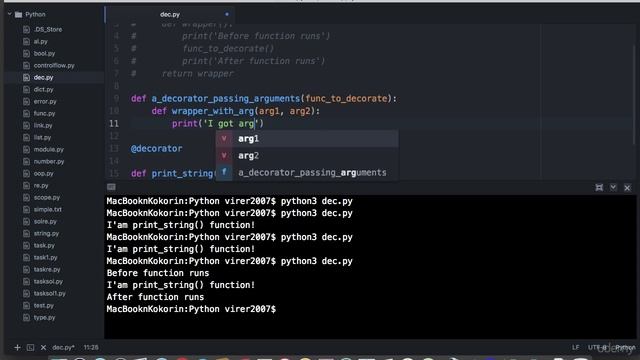Open solre.py from the file tree
The height and width of the screenshot is (360, 640).
[x=45, y=222]
